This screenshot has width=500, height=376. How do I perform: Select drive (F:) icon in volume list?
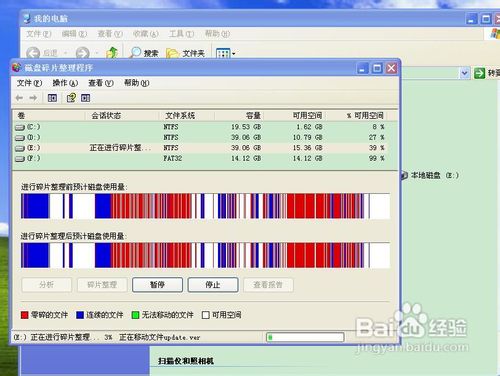click(x=20, y=158)
